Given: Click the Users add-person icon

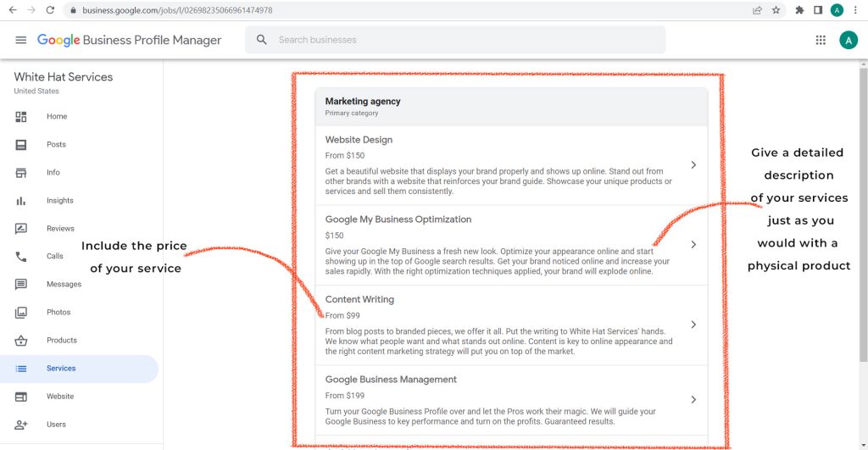Looking at the screenshot, I should (21, 425).
